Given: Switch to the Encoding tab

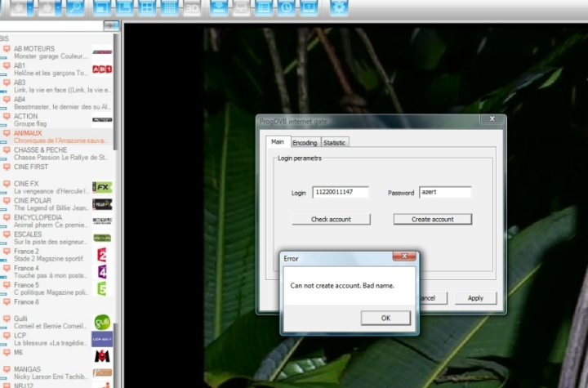Looking at the screenshot, I should [x=305, y=142].
